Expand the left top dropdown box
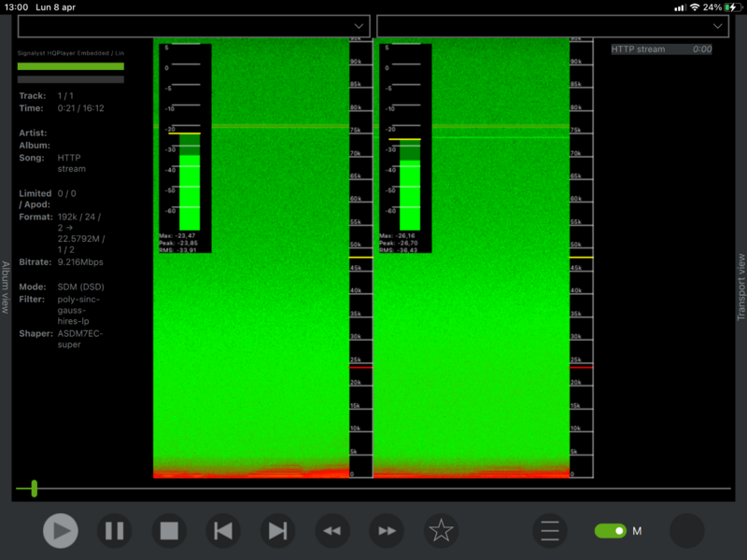Screen dimensions: 747x560 pyautogui.click(x=193, y=26)
